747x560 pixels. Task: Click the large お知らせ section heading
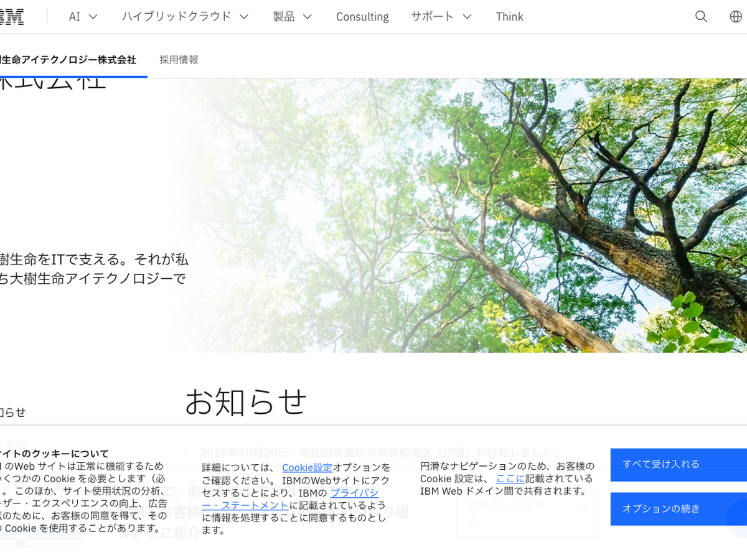246,401
